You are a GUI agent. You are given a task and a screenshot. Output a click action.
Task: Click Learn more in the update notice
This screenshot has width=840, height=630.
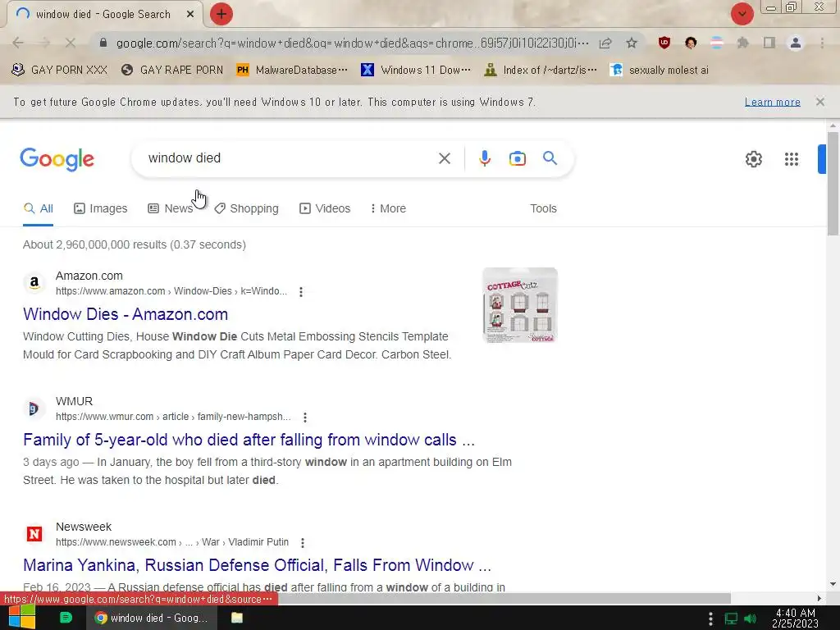[x=772, y=102]
